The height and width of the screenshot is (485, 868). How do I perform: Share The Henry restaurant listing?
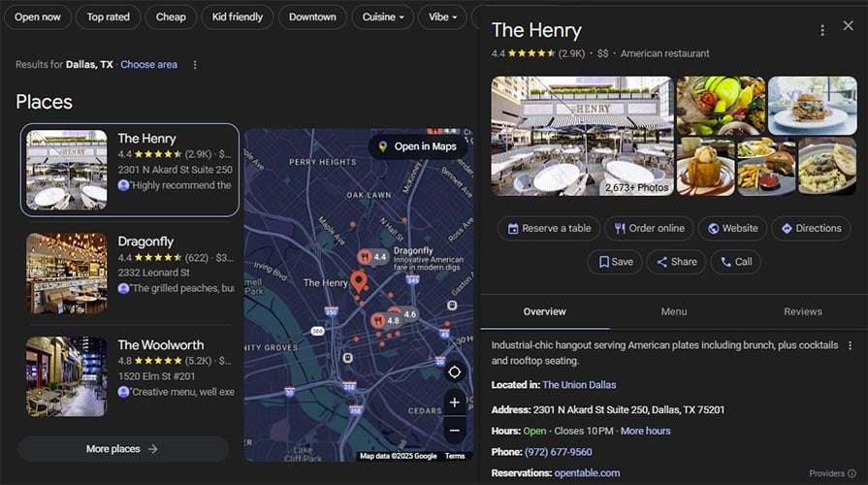(676, 262)
